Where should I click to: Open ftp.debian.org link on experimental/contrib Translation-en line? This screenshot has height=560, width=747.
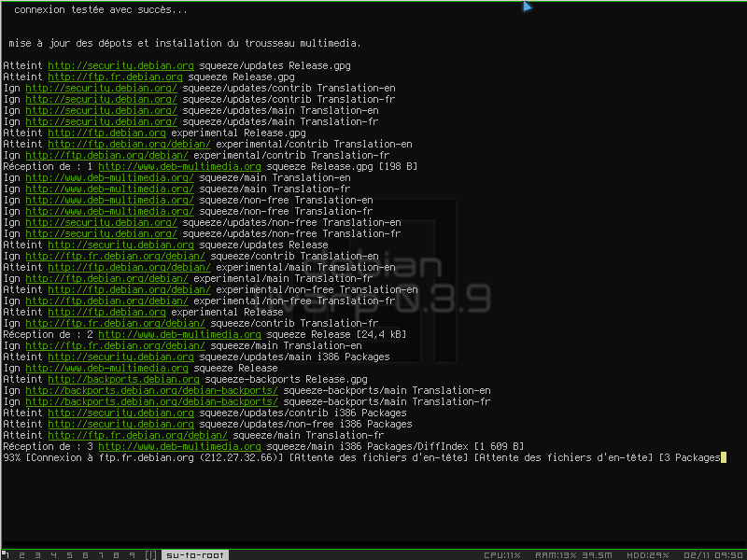(129, 144)
